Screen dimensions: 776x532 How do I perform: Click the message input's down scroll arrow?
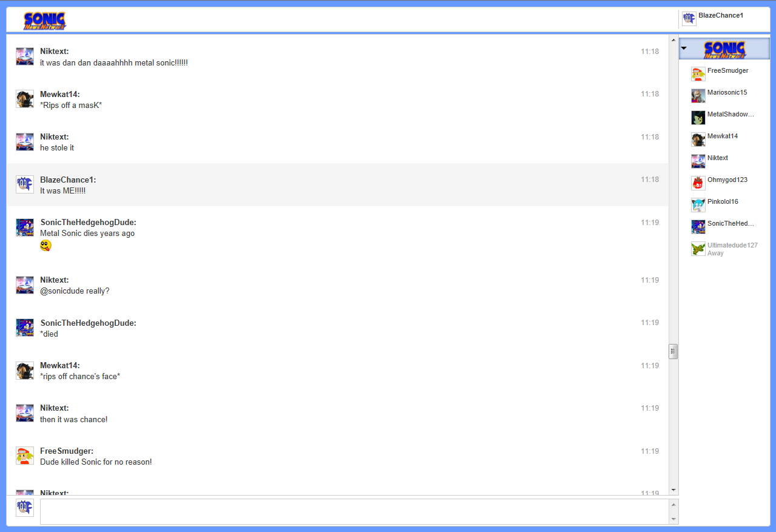coord(673,519)
